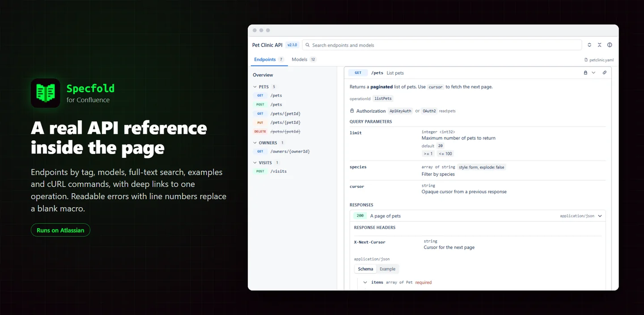Click the '<= 100' constraint chip

(x=445, y=153)
